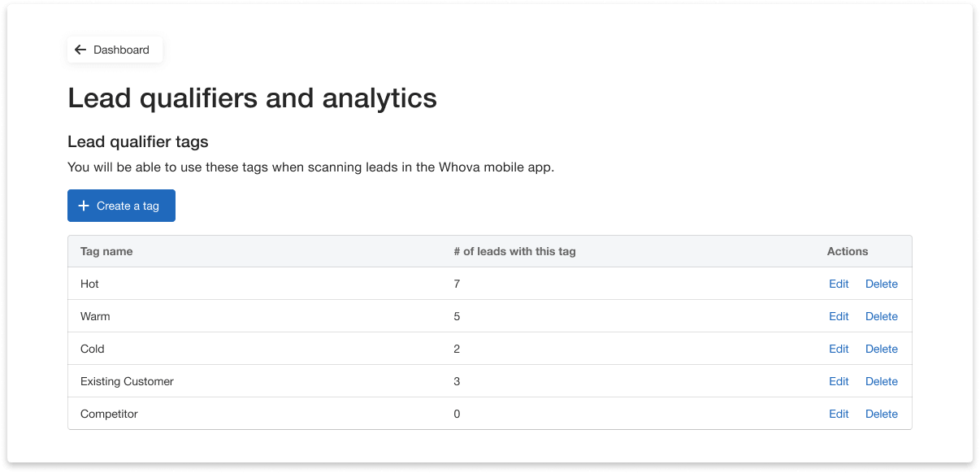Click the # of leads column header
980x473 pixels.
[514, 251]
